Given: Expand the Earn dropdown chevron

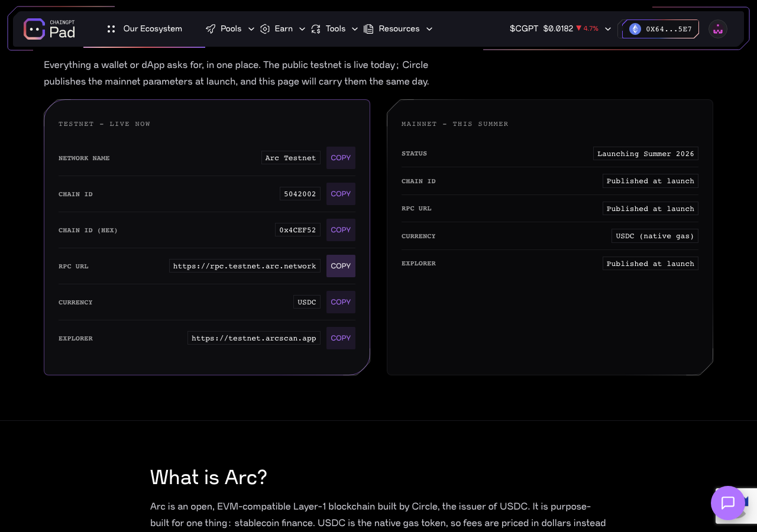Looking at the screenshot, I should click(302, 29).
